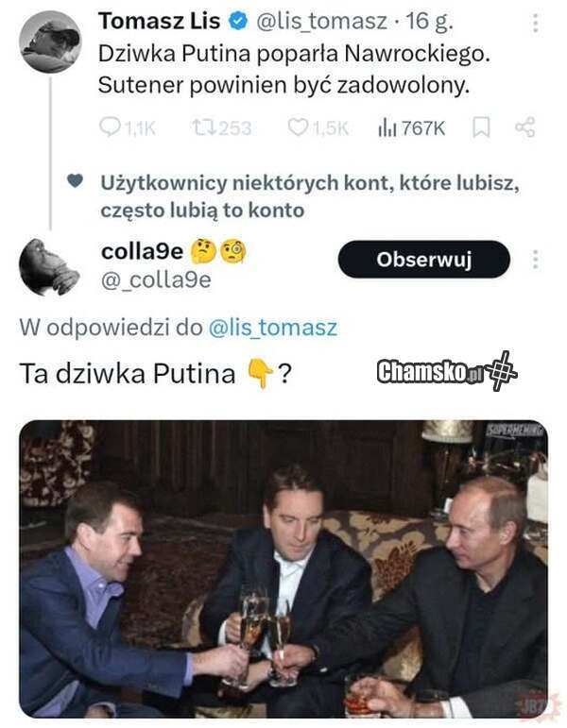This screenshot has width=567, height=728.
Task: Bookmark the Tomasz Lis tweet
Action: [x=481, y=127]
